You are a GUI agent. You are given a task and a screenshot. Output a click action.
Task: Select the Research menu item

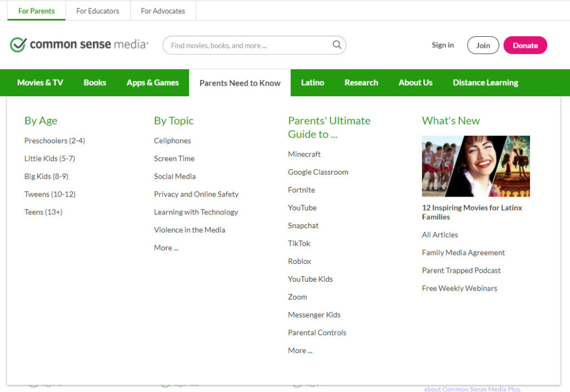(x=361, y=82)
